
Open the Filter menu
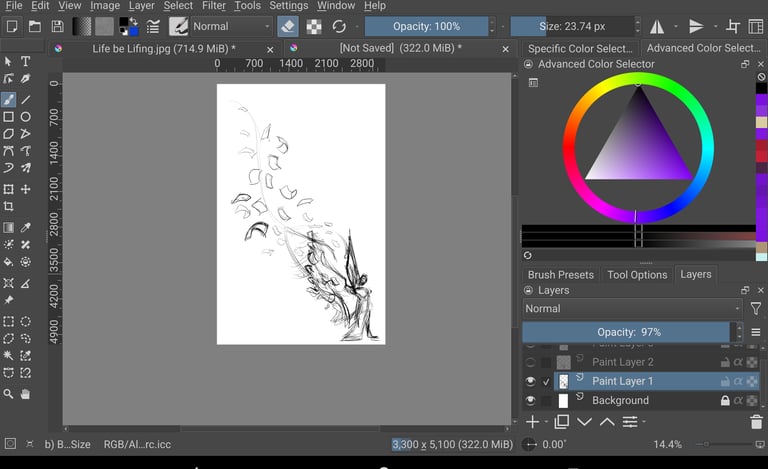[x=214, y=6]
